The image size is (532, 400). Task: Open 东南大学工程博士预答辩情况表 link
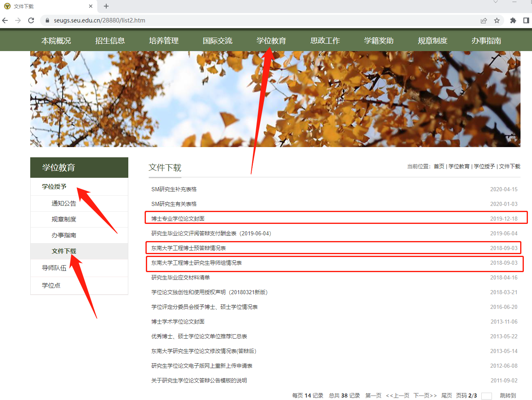click(x=189, y=248)
